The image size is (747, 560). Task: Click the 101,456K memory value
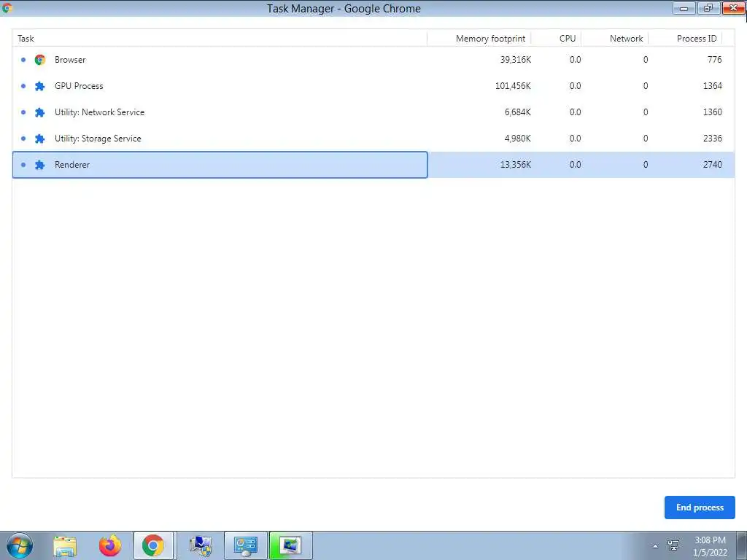[513, 86]
